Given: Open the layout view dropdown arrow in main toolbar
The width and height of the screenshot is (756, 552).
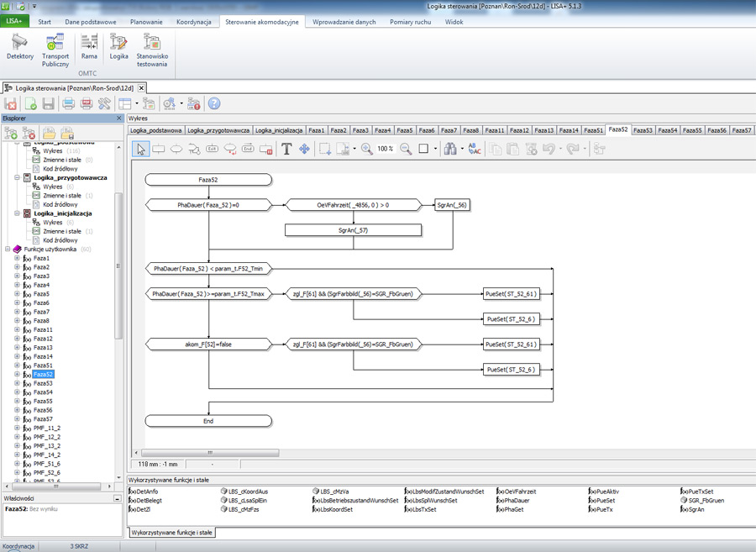Looking at the screenshot, I should (136, 104).
